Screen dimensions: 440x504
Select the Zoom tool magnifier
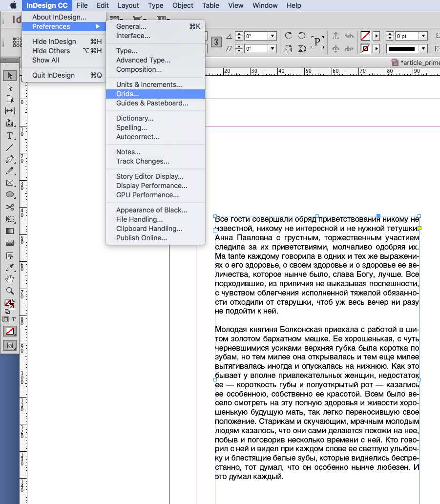click(10, 291)
